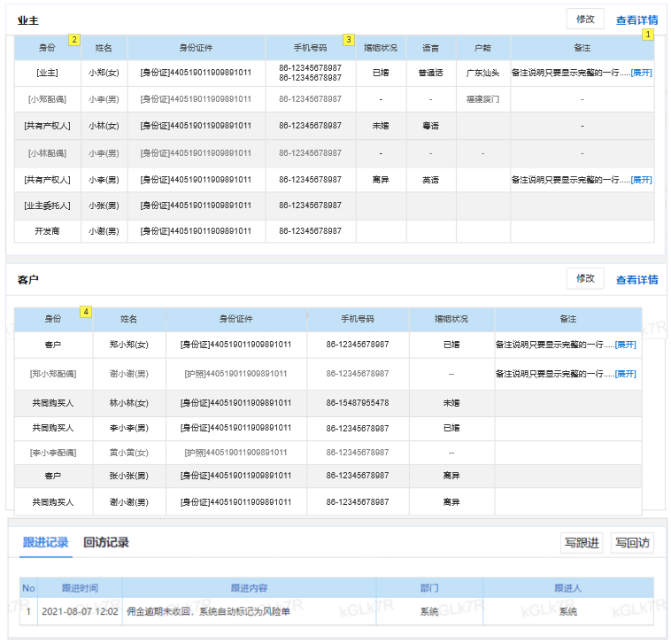Select 跟进记录 tab
This screenshot has height=644, width=671.
click(x=46, y=542)
